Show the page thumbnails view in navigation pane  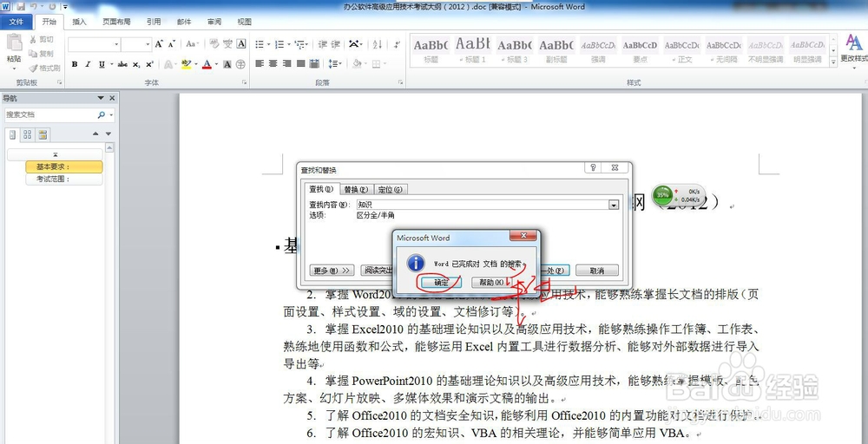click(x=27, y=134)
